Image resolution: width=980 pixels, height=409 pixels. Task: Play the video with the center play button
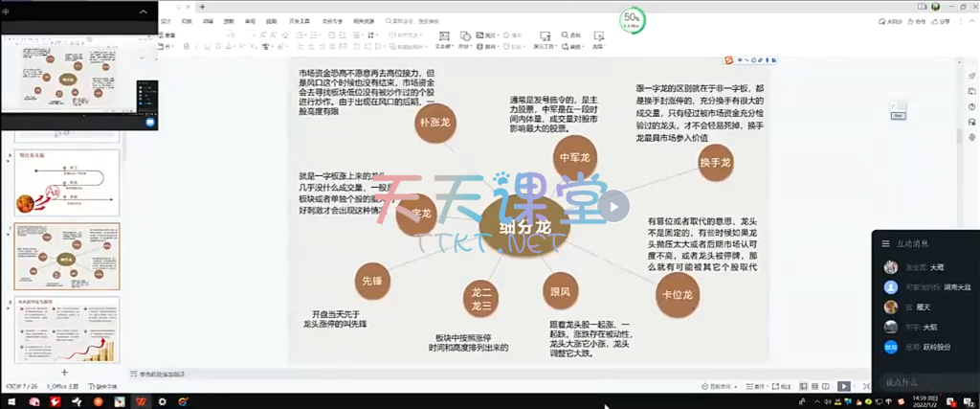(613, 204)
